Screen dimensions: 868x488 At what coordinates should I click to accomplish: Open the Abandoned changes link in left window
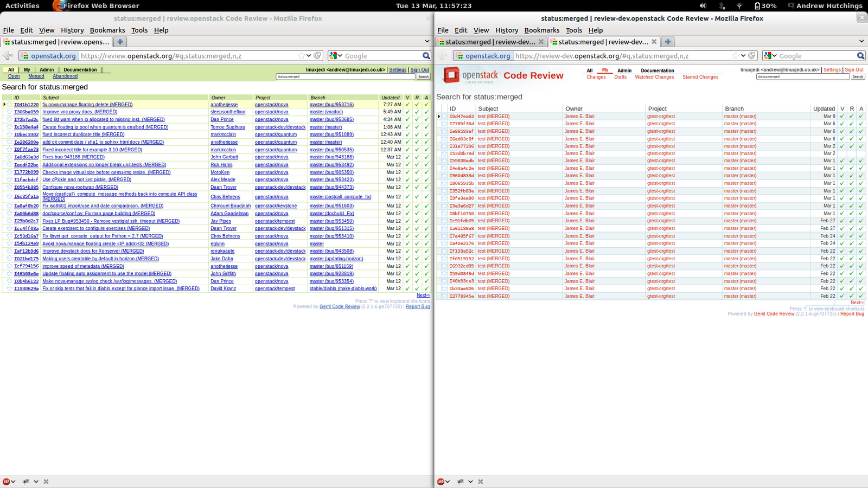tap(65, 76)
